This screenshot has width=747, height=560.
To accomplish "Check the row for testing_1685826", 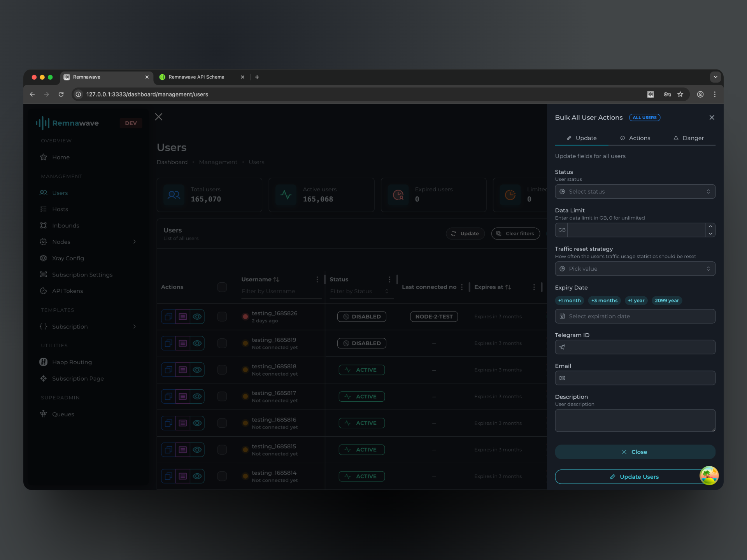I will [x=222, y=317].
